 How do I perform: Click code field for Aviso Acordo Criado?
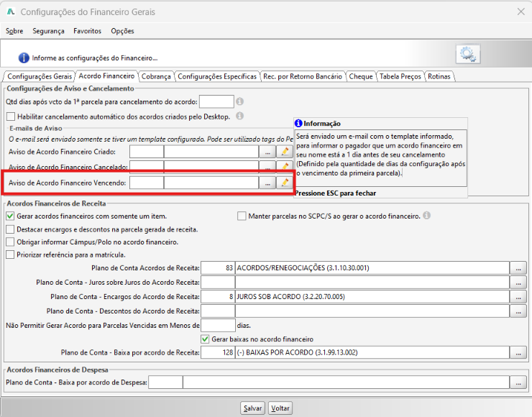point(147,151)
